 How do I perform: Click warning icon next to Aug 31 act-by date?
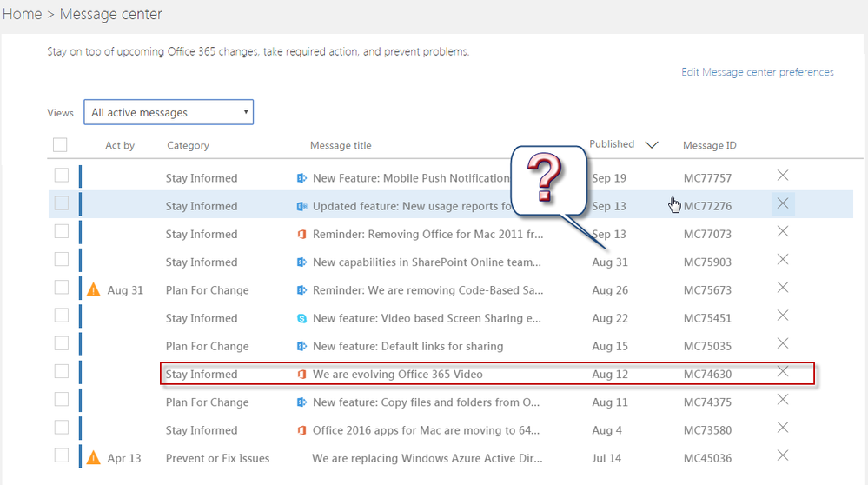pyautogui.click(x=94, y=289)
